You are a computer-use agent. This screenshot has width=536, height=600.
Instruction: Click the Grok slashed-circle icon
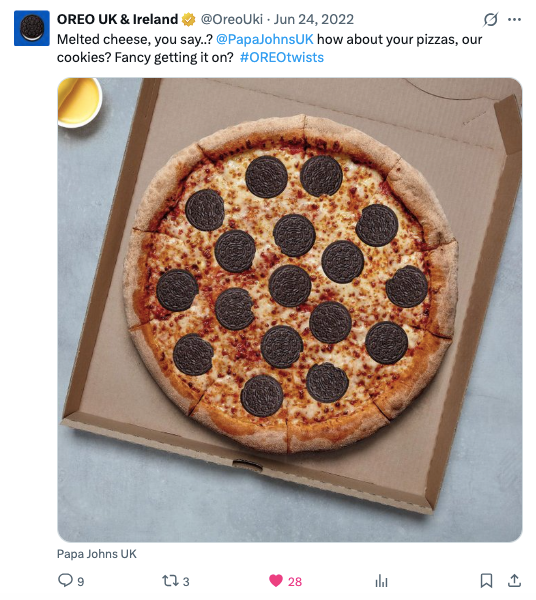tap(490, 20)
